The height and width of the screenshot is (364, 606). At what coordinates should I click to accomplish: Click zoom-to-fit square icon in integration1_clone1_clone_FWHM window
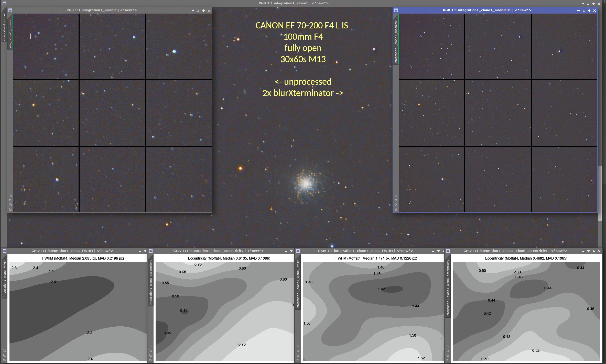(x=298, y=351)
